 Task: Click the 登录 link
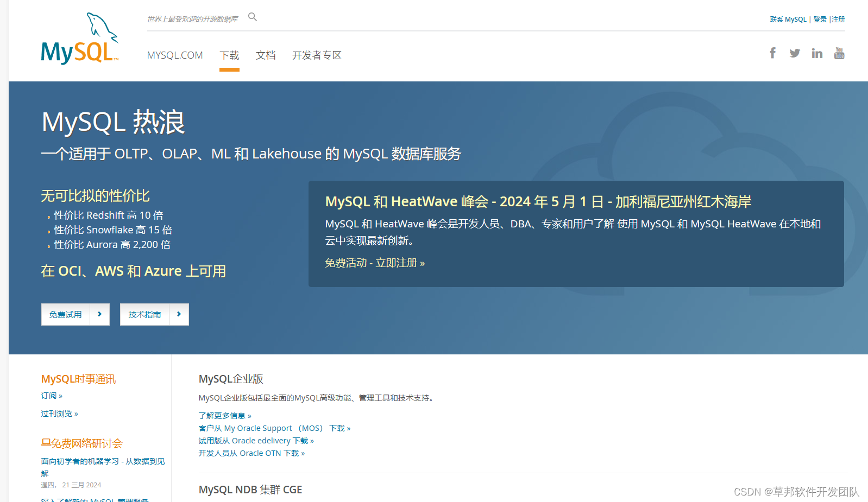click(820, 20)
